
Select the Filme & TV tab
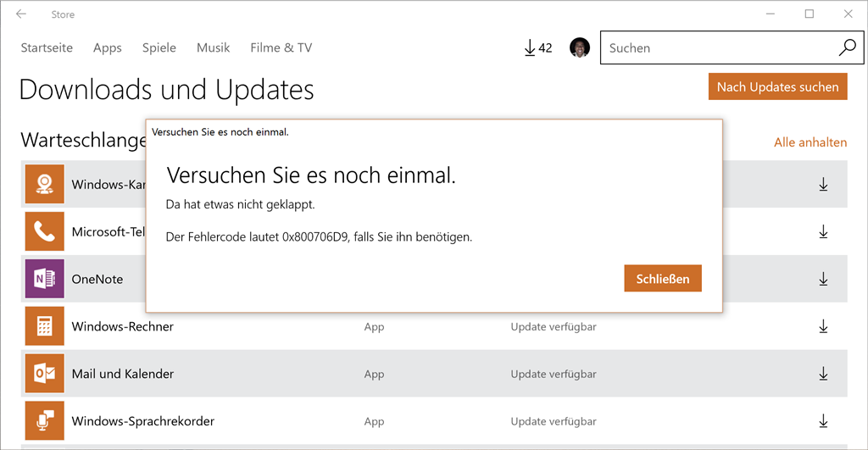tap(281, 47)
